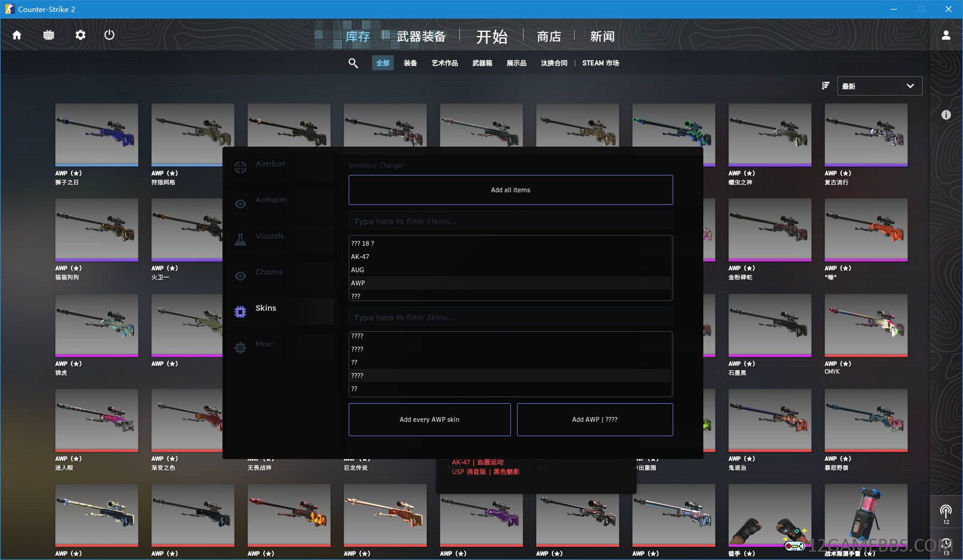Select AWP 暴怒野兽 skin thumbnail
Screen dimensions: 963x560
[x=866, y=420]
